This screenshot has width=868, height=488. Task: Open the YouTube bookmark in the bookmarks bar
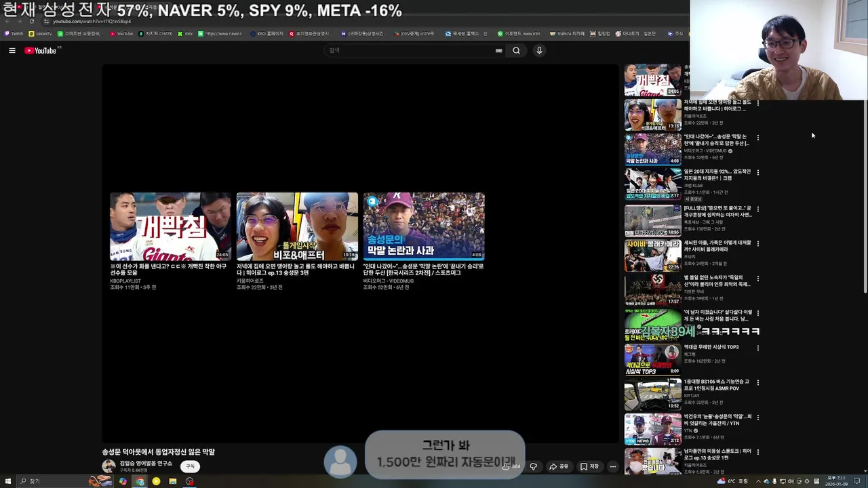click(x=121, y=33)
